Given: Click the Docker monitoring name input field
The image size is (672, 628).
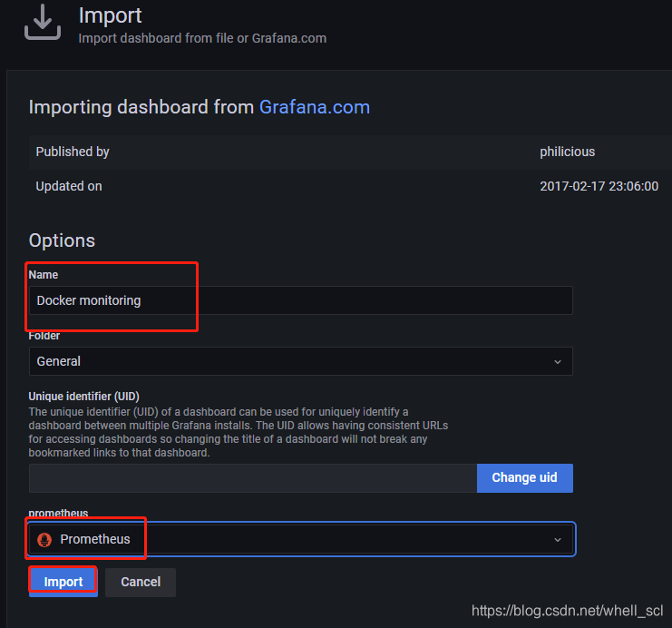Looking at the screenshot, I should click(x=300, y=300).
